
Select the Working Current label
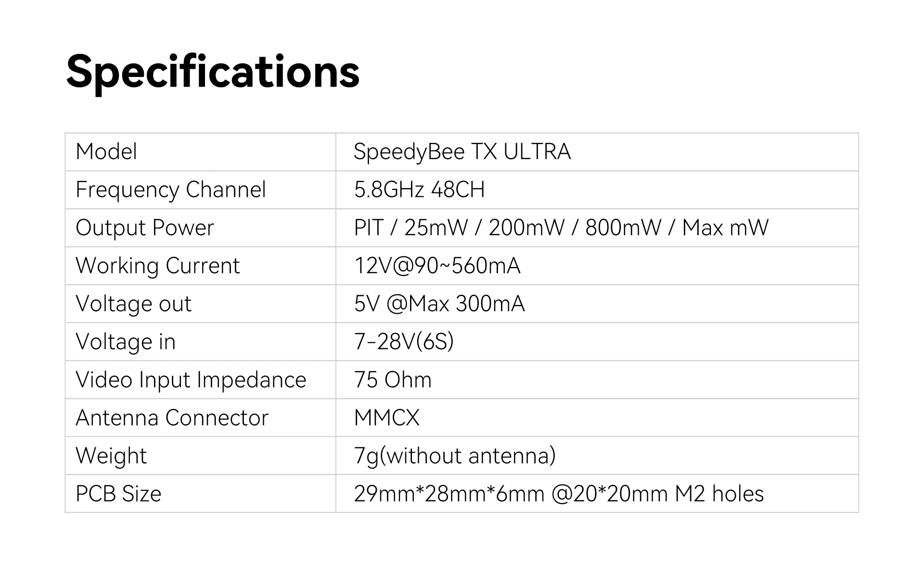pos(157,266)
